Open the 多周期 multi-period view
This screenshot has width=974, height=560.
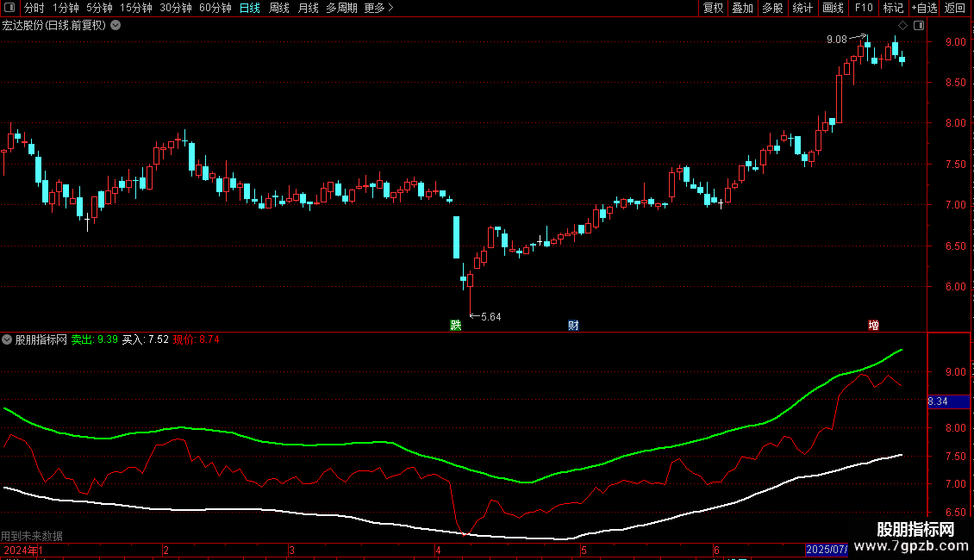341,8
